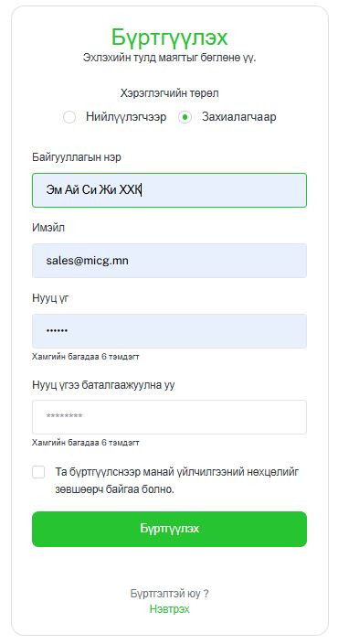Select the Нийлүүлэгчээр radio button
Screen dimensions: 338x644
[x=69, y=117]
